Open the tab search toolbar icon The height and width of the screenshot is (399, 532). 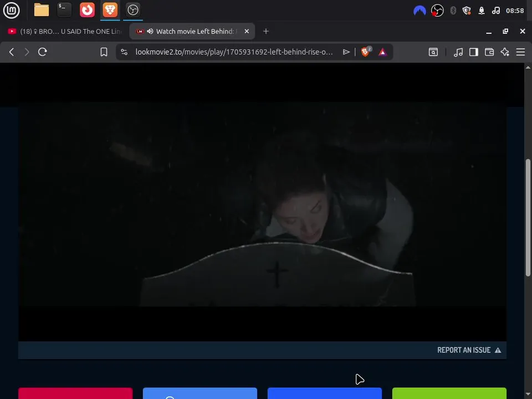click(x=433, y=52)
